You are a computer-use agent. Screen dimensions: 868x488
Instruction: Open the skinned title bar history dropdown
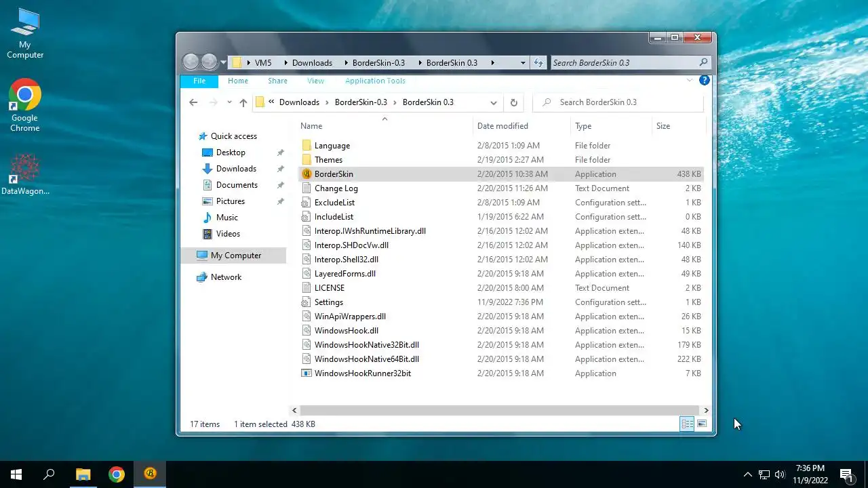coord(223,63)
